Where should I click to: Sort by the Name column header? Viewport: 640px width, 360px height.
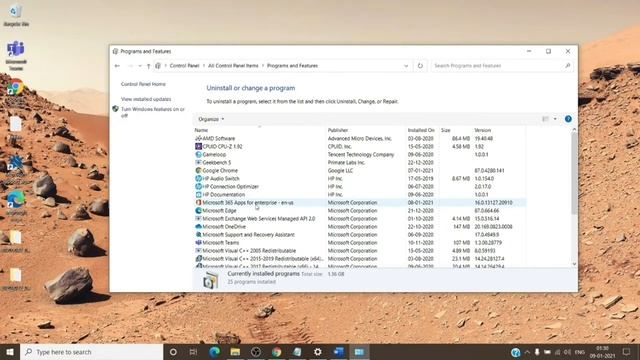(201, 130)
